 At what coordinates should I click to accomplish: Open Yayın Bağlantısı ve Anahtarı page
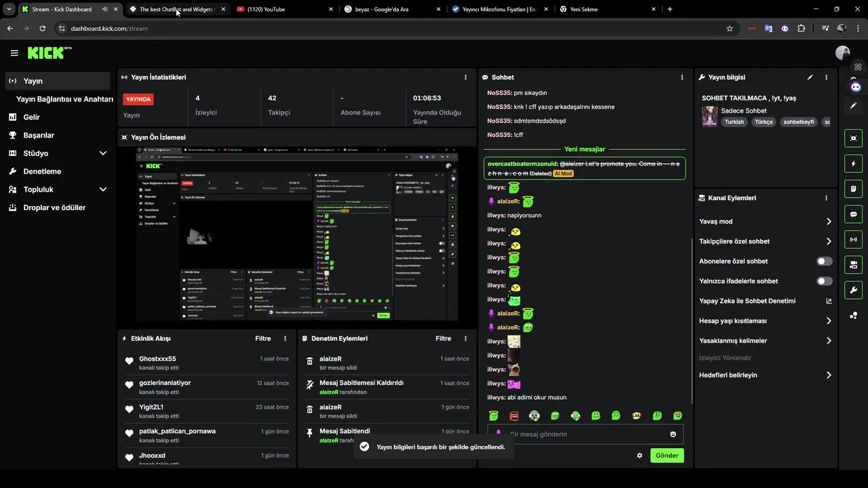64,99
